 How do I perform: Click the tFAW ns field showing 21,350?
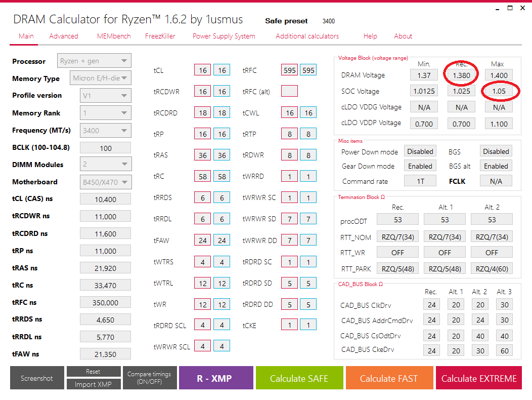pyautogui.click(x=106, y=354)
